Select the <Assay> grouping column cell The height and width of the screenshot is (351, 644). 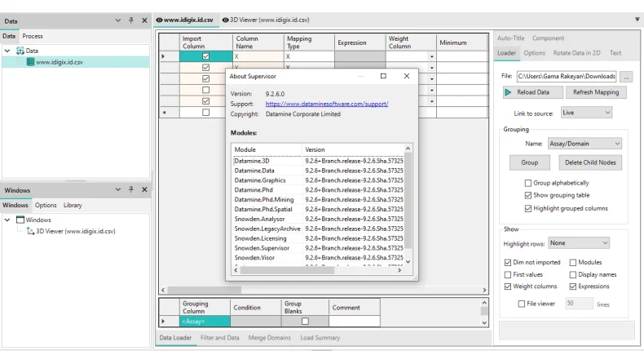[x=205, y=322]
